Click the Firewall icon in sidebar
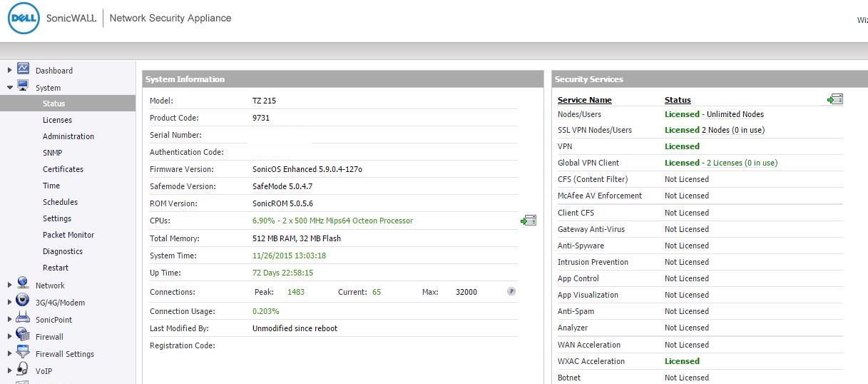The image size is (868, 384). [x=23, y=335]
